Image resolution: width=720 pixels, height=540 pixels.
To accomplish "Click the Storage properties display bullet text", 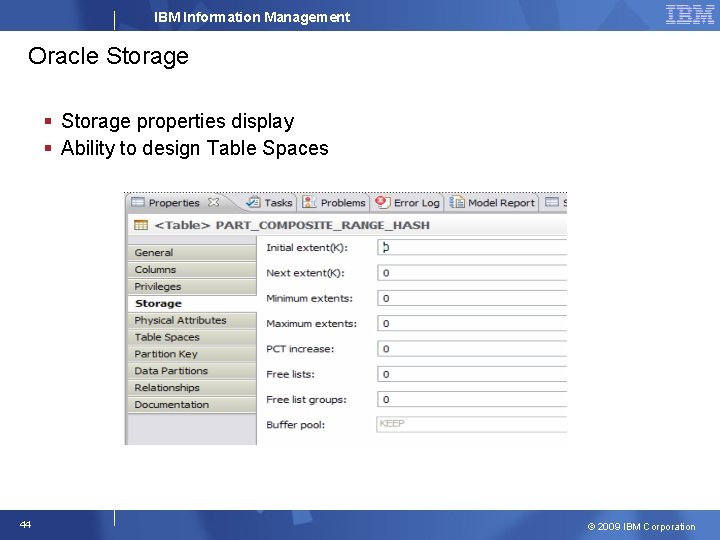I will point(177,121).
